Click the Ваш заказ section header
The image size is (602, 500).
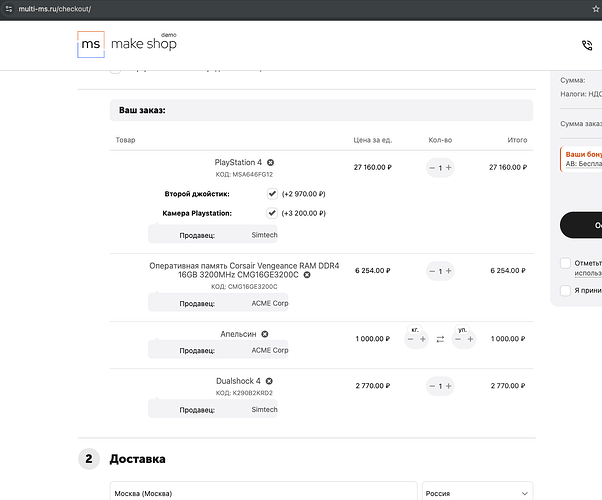pyautogui.click(x=321, y=110)
